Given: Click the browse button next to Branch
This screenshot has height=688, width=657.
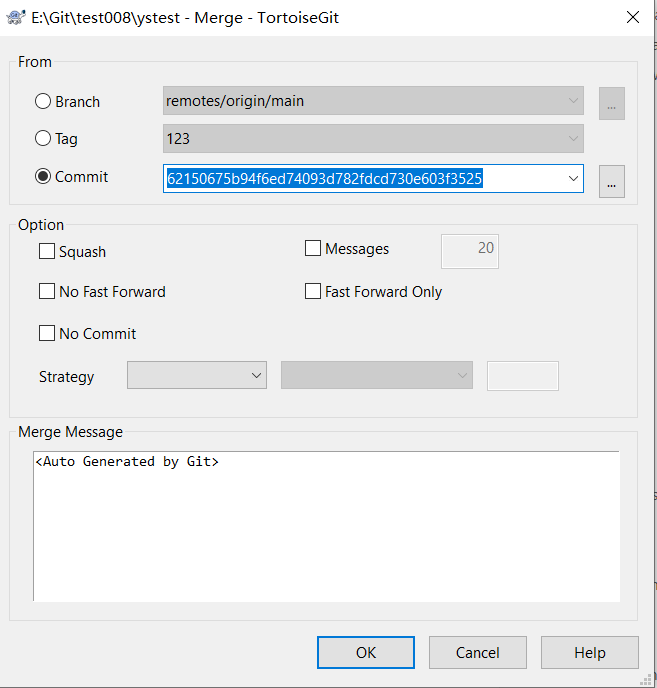Looking at the screenshot, I should coord(612,104).
